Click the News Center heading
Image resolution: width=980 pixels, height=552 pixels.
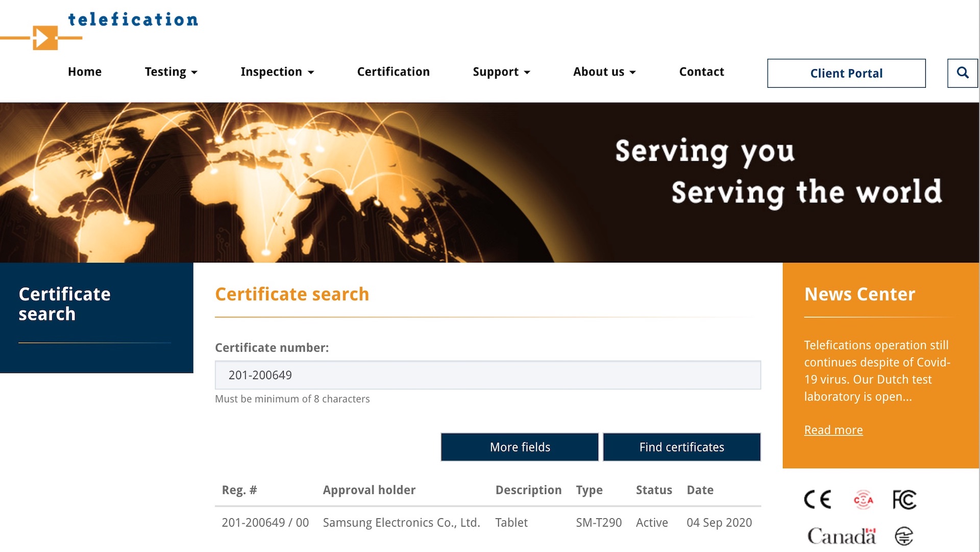860,294
